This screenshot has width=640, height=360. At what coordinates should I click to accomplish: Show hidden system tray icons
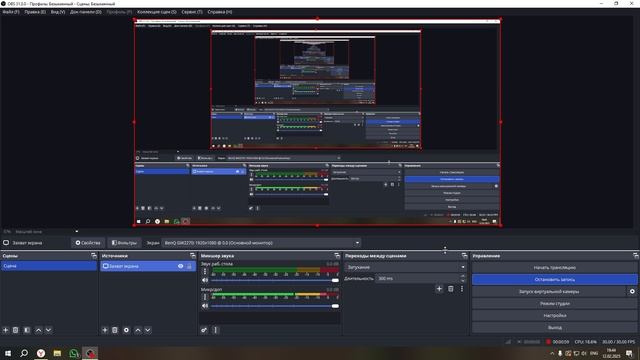552,353
